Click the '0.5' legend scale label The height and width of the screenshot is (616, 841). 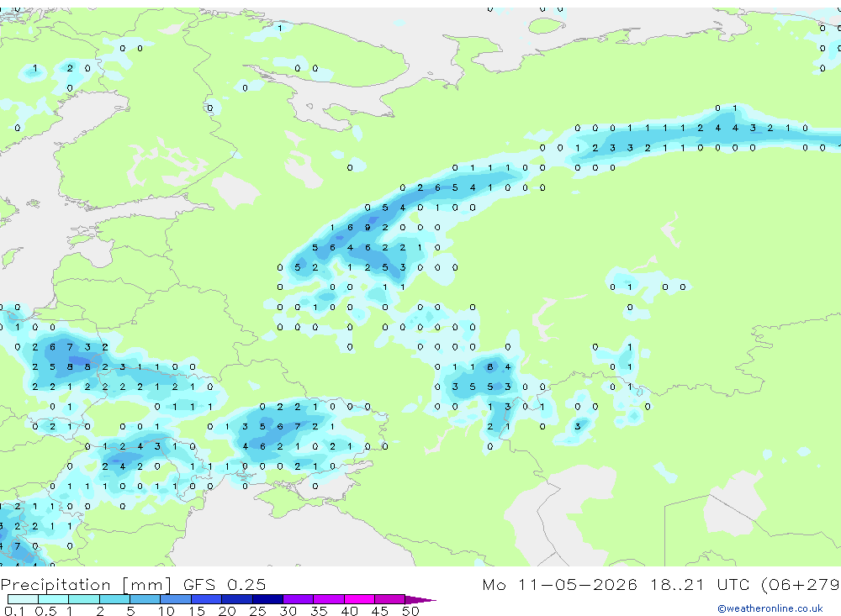point(45,611)
